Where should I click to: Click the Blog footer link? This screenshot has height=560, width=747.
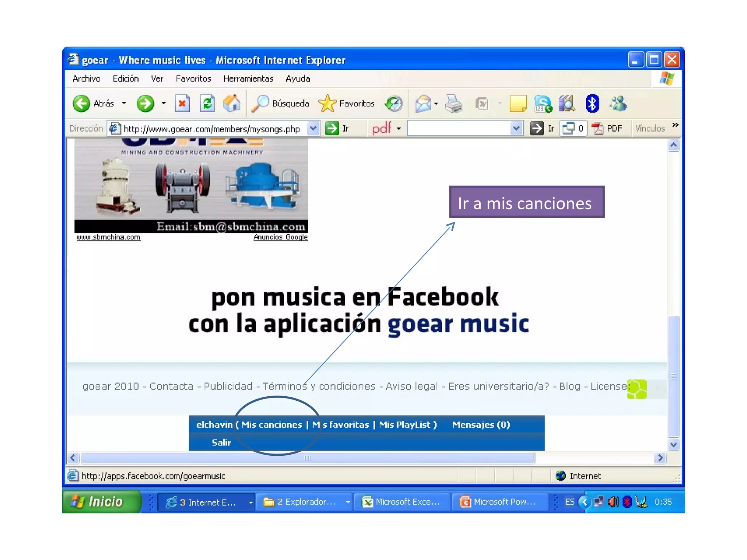(x=570, y=386)
